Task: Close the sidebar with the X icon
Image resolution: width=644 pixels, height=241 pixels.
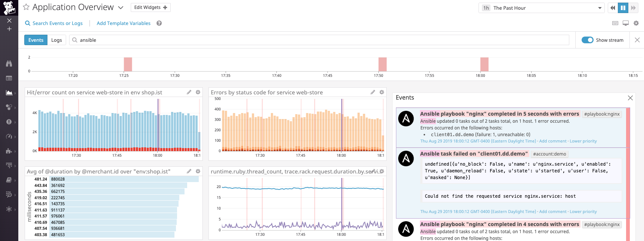Action: point(9,21)
